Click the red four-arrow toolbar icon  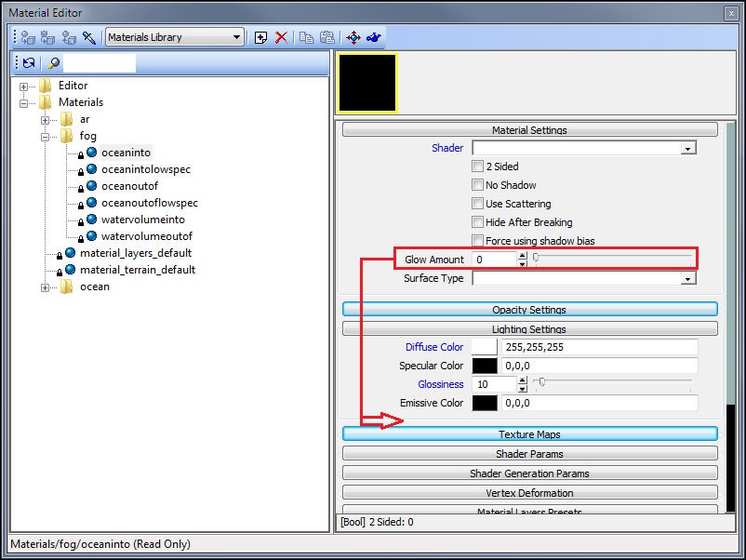[353, 37]
